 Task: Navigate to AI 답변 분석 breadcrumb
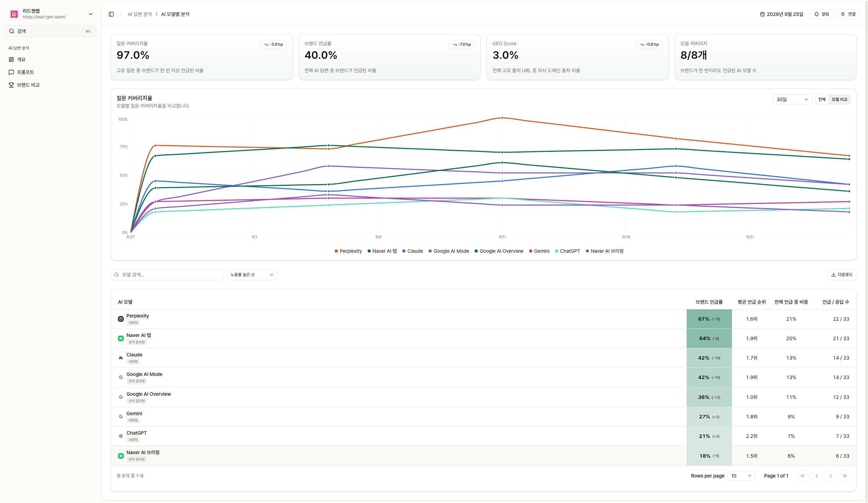pyautogui.click(x=140, y=14)
